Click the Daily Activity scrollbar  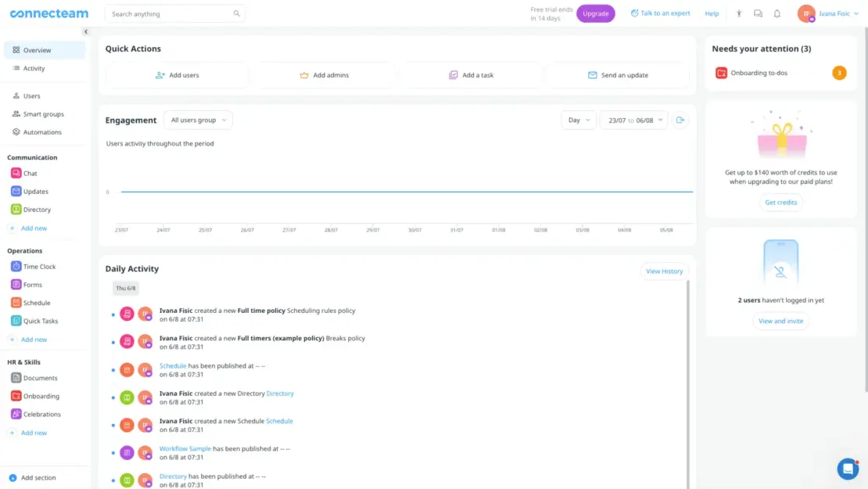688,384
